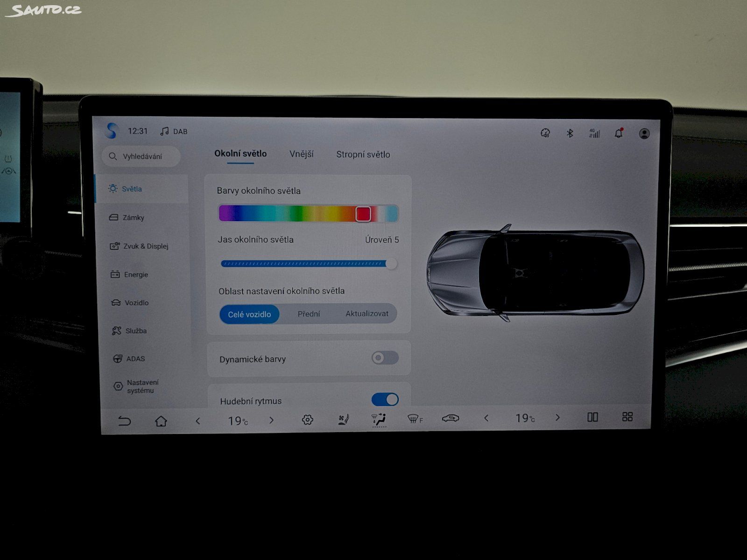Switch to the Vnější tab
This screenshot has height=560, width=747.
click(301, 154)
